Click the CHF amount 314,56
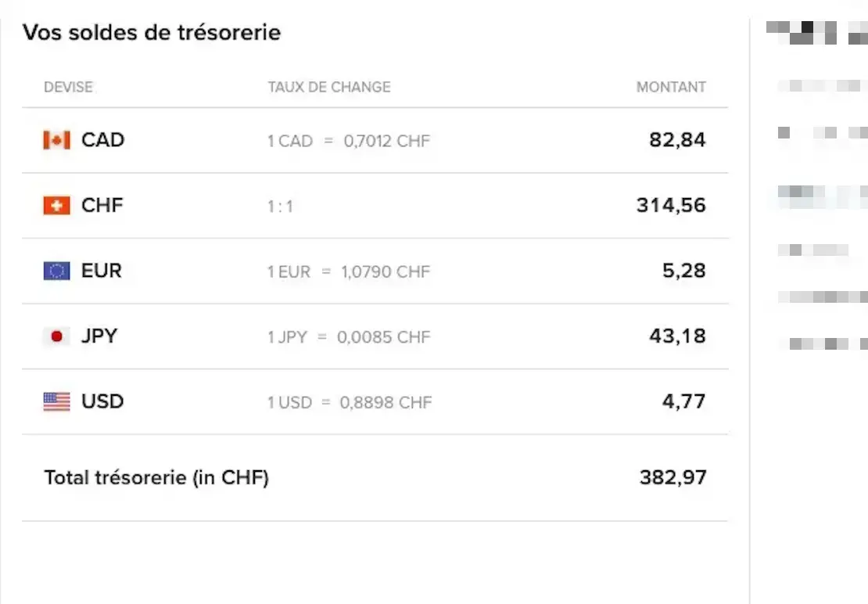 pyautogui.click(x=671, y=206)
